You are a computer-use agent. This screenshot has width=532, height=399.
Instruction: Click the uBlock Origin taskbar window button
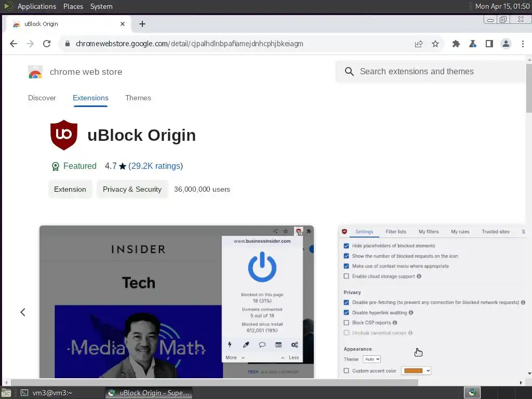[149, 393]
